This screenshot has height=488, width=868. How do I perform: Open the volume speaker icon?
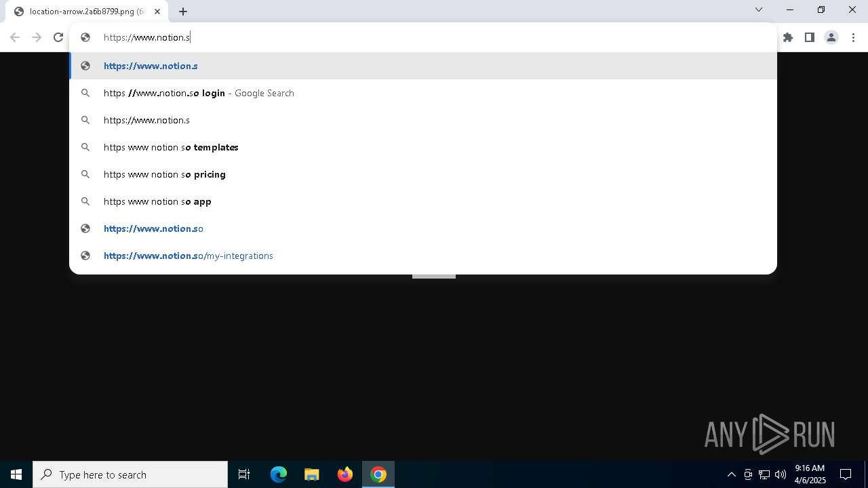click(781, 474)
